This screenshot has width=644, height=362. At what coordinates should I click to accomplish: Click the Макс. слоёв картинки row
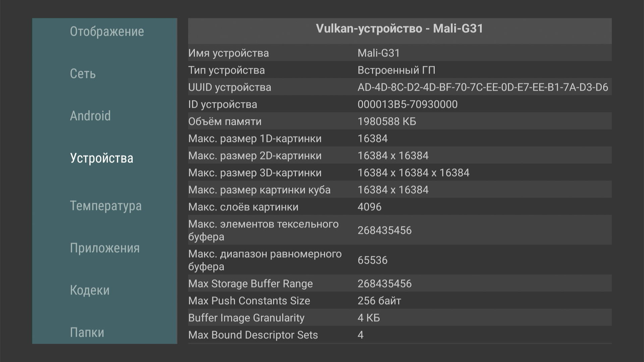[x=399, y=207]
